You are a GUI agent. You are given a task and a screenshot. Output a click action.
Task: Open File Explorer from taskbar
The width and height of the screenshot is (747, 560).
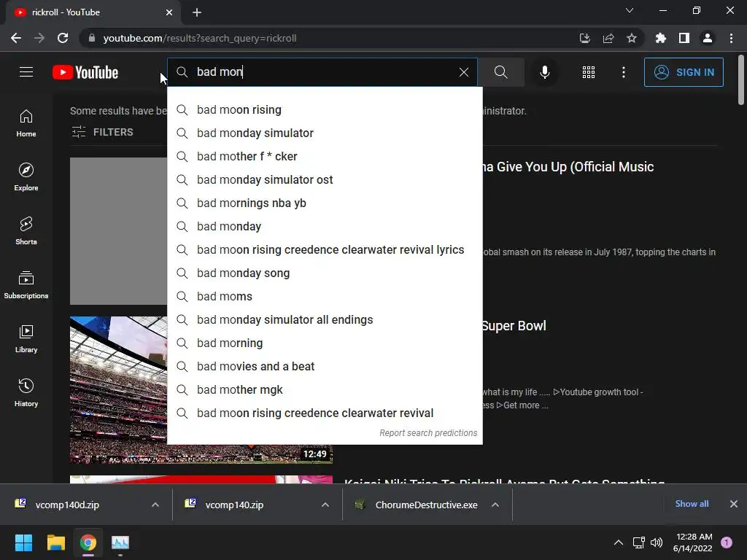[55, 542]
